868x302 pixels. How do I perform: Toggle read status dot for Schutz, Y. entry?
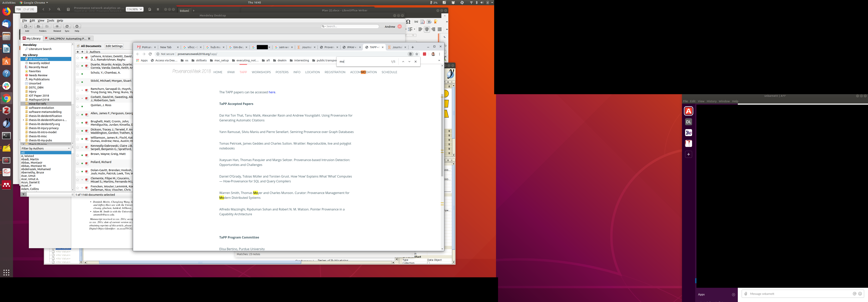82,74
